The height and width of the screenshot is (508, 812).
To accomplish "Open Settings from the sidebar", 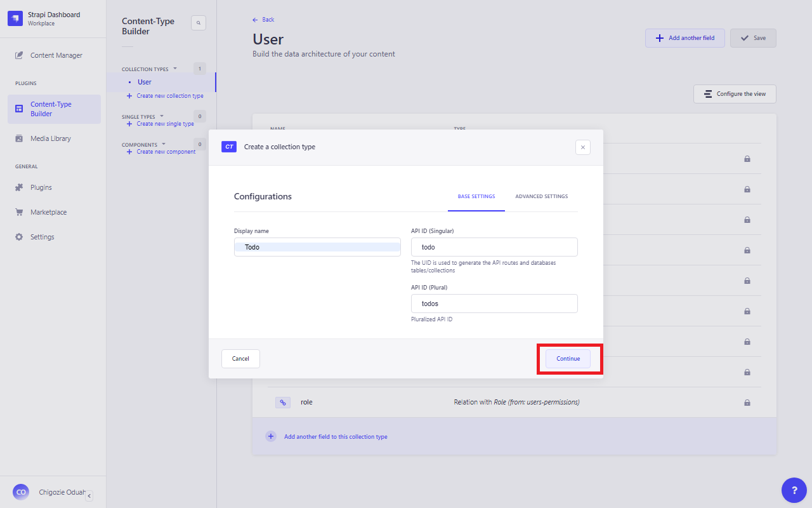I will [x=42, y=236].
